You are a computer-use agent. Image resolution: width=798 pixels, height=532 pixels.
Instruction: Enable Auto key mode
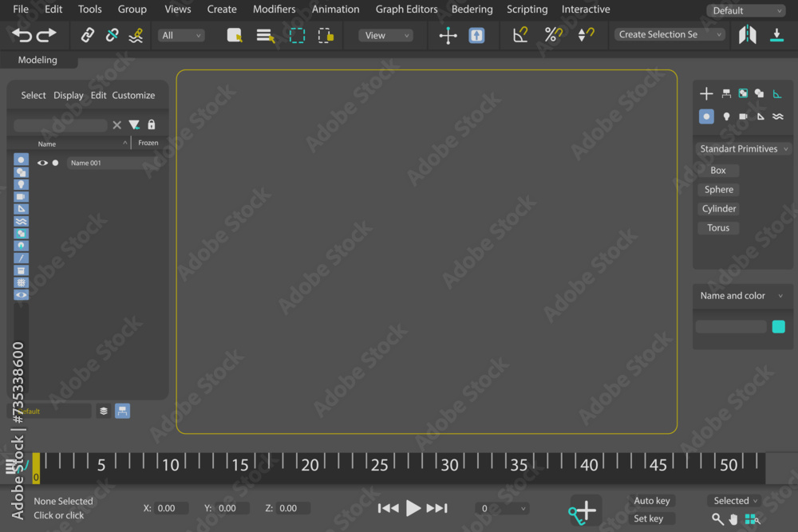[651, 500]
